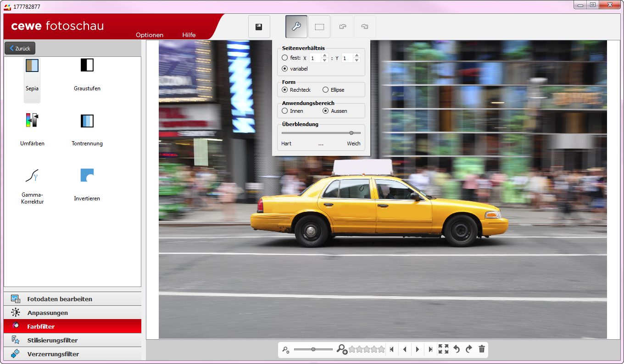The width and height of the screenshot is (624, 364).
Task: Enable the fest aspect ratio option
Action: tap(285, 58)
